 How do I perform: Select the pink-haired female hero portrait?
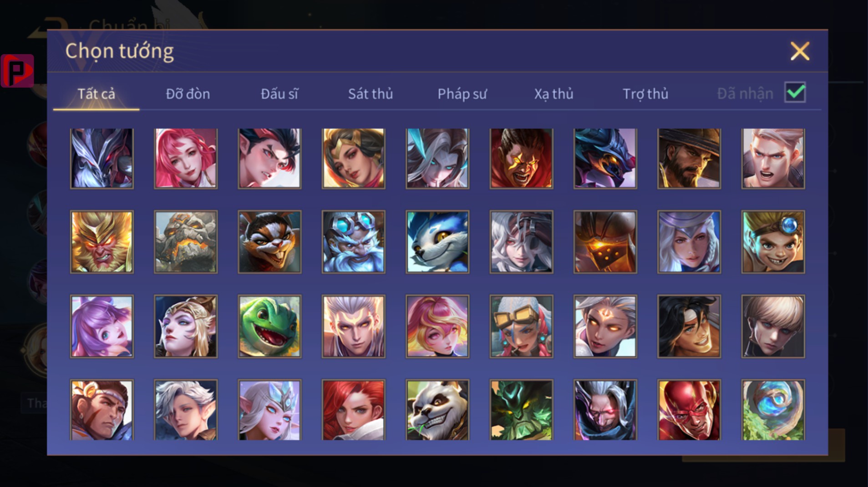[186, 158]
